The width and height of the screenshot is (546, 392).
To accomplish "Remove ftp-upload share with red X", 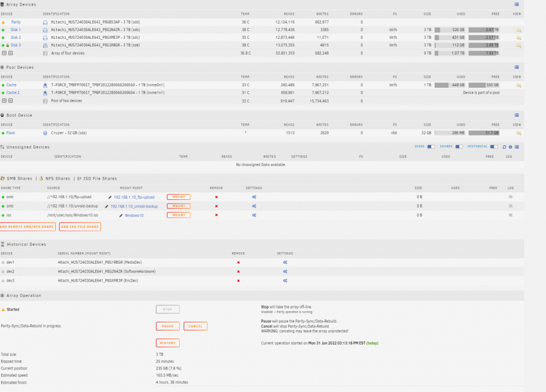I will pos(216,197).
